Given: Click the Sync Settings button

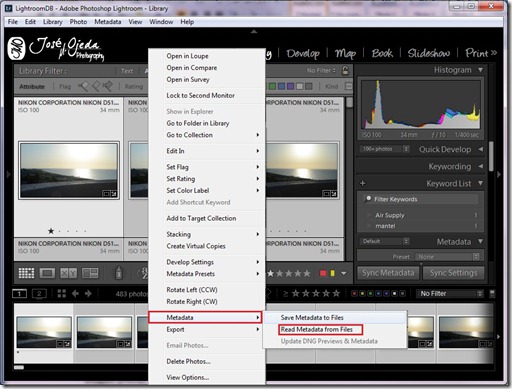Looking at the screenshot, I should click(x=453, y=273).
